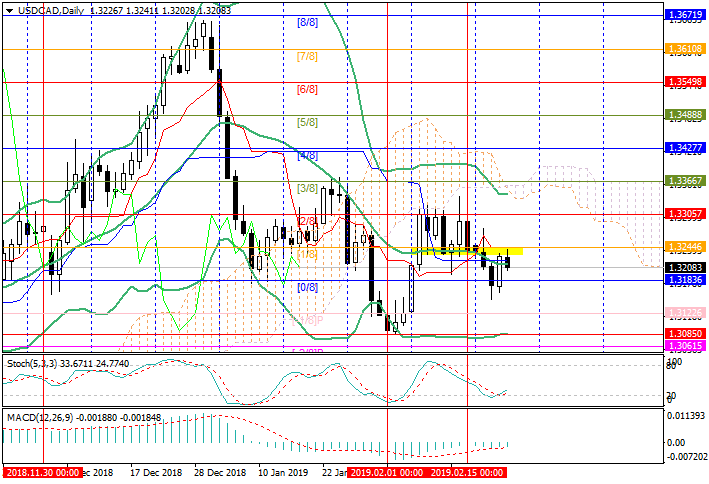The width and height of the screenshot is (709, 484).
Task: Select the orange [7/8] level label
Action: click(307, 56)
